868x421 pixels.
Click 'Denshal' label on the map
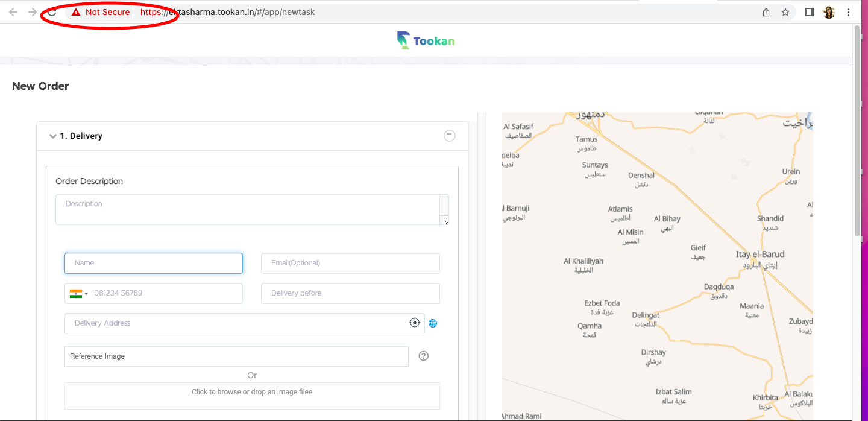coord(641,176)
